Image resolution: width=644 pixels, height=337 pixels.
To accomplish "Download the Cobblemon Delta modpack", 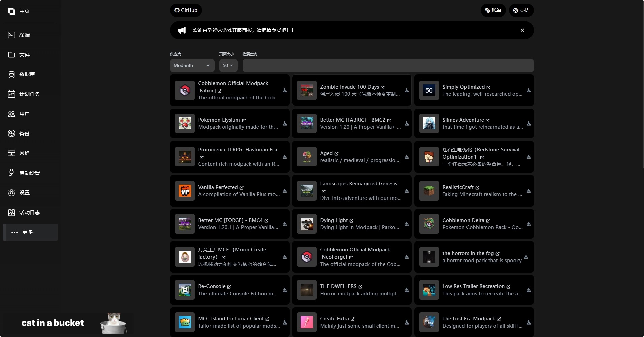I will 529,224.
